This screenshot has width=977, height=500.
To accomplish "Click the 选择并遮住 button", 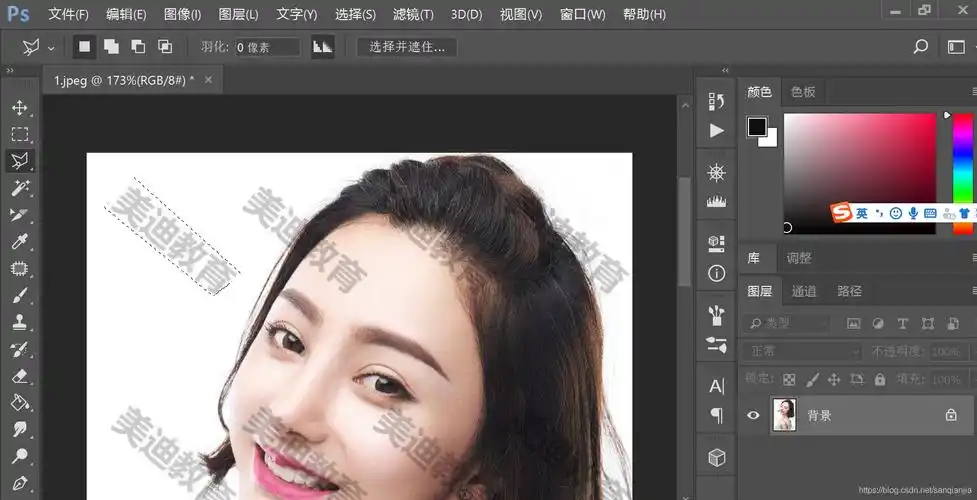I will (407, 47).
